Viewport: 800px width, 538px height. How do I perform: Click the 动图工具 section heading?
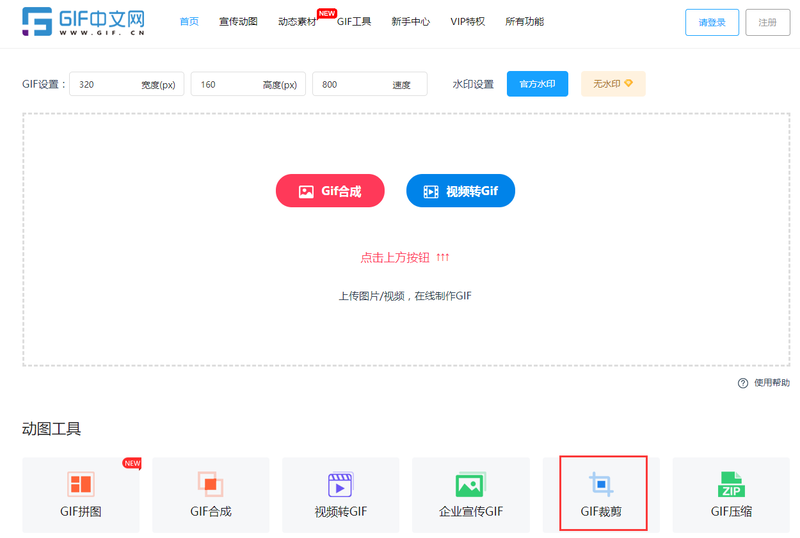click(52, 429)
